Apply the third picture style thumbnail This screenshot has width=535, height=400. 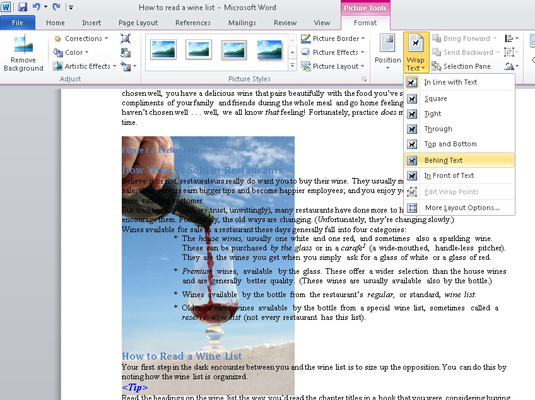pyautogui.click(x=234, y=49)
